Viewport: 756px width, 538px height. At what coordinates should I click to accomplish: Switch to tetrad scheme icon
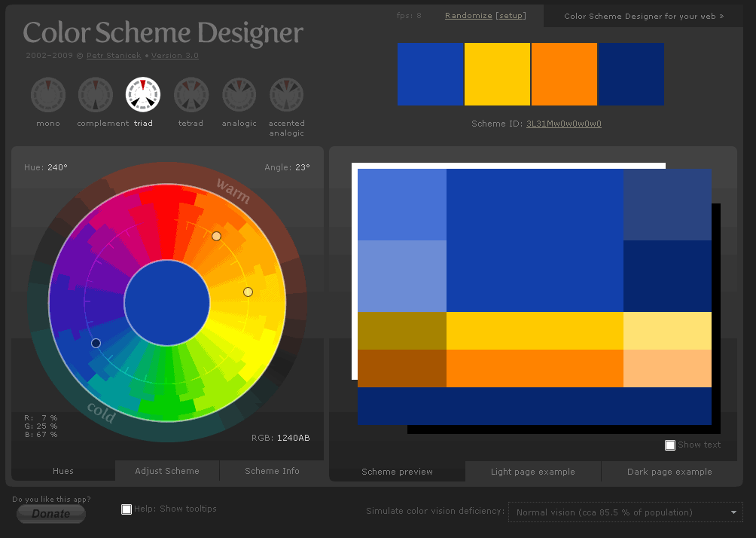point(191,95)
